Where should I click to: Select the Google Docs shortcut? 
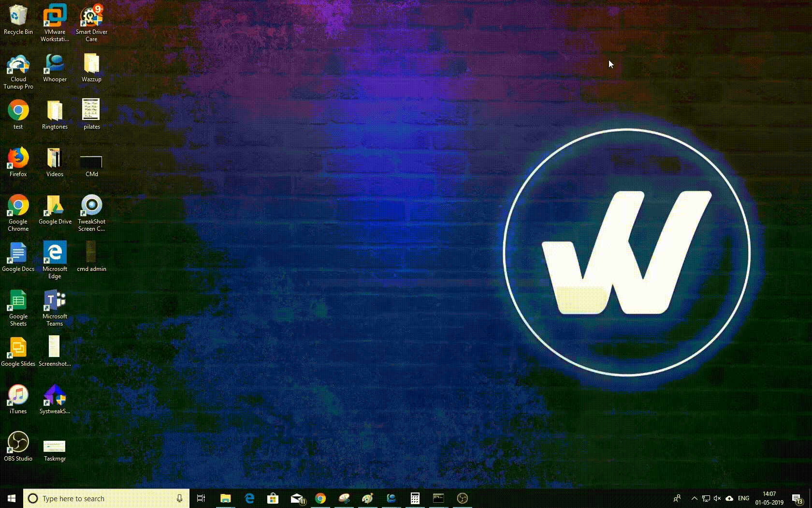[18, 257]
